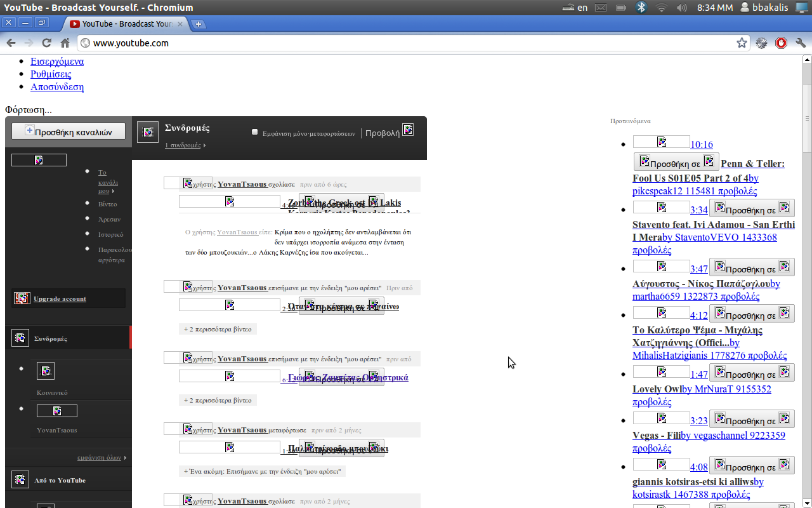The width and height of the screenshot is (812, 508).
Task: Click the Upgrade account icon
Action: (22, 298)
